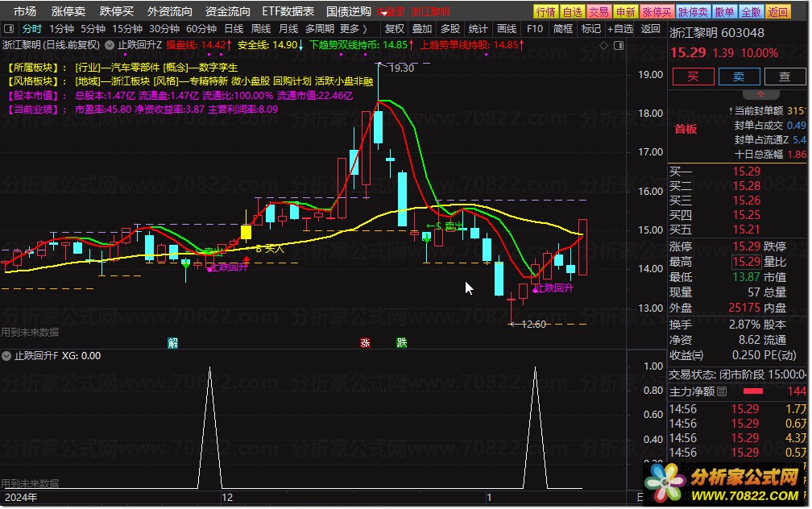Open the 跌停买 menu
This screenshot has height=509, width=812.
[117, 11]
